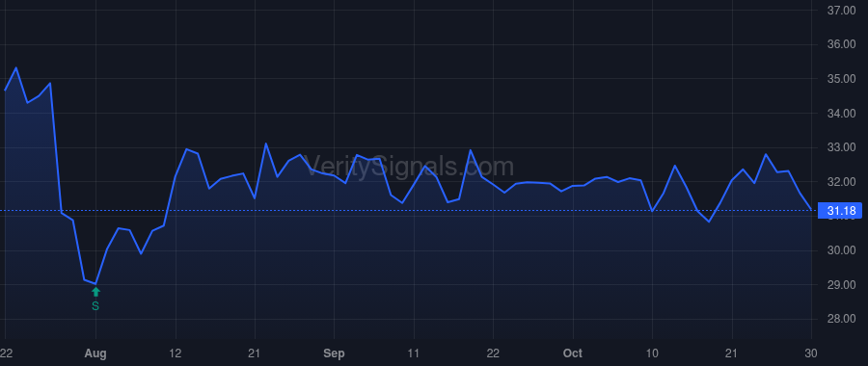The height and width of the screenshot is (366, 868).
Task: Click the Sep date axis label
Action: coord(335,353)
